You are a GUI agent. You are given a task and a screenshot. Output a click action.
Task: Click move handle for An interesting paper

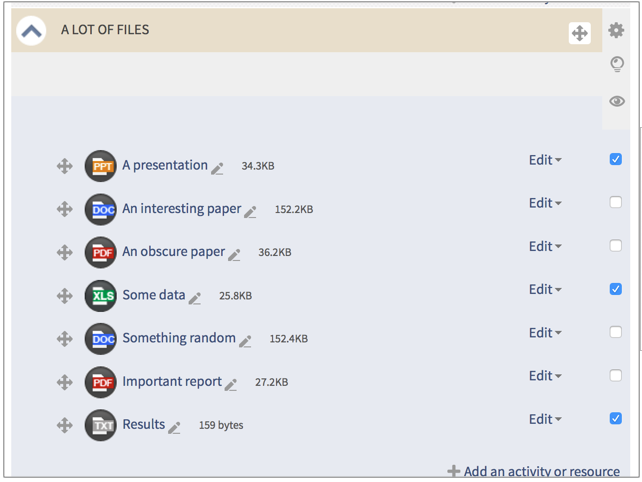(x=65, y=209)
